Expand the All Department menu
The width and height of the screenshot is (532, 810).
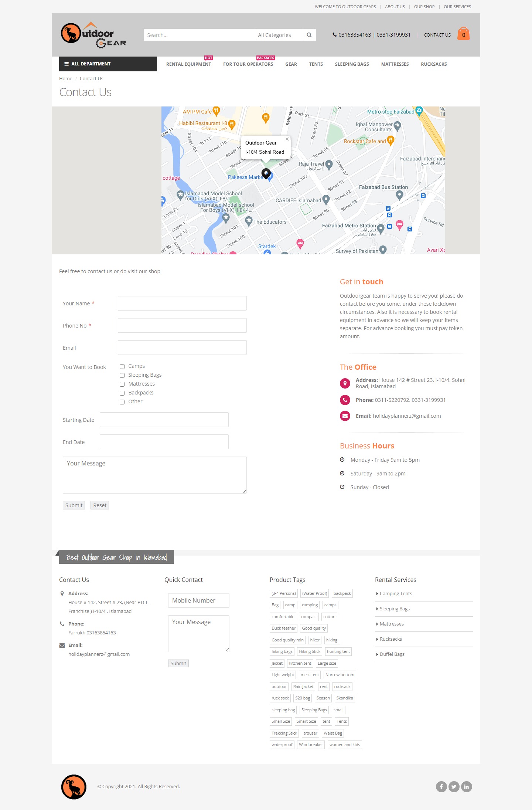pos(108,64)
